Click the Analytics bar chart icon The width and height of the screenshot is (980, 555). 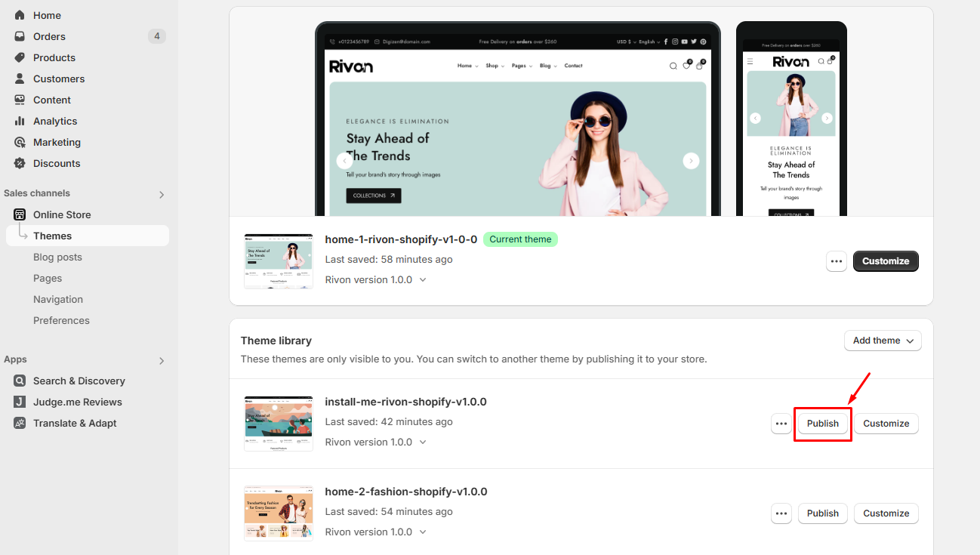[x=20, y=121]
